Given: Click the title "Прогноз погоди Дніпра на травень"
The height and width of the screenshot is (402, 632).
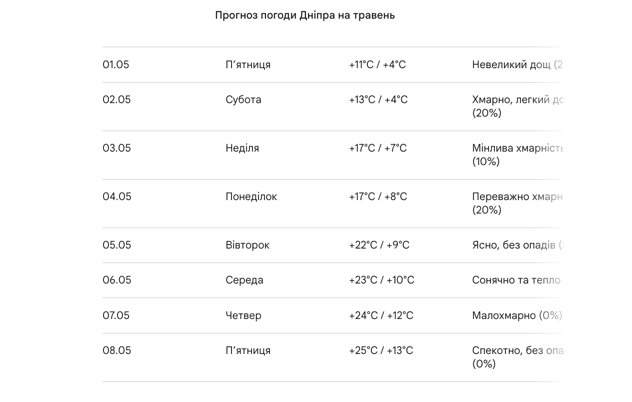Looking at the screenshot, I should (x=305, y=16).
